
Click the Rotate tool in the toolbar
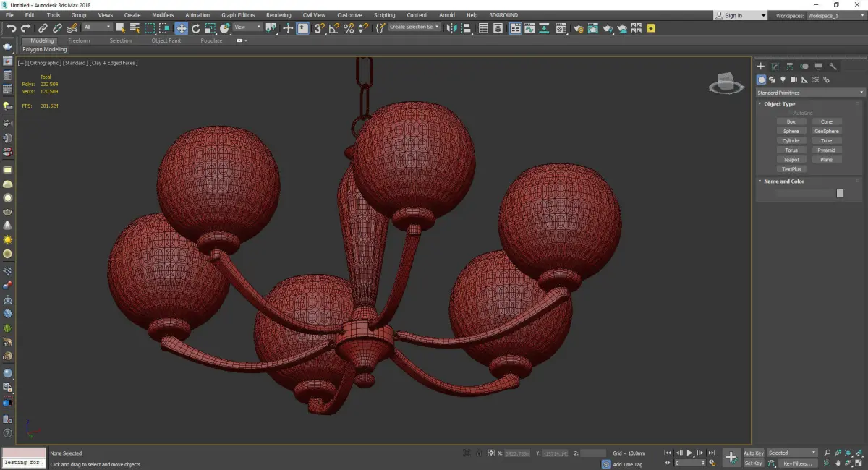tap(195, 28)
